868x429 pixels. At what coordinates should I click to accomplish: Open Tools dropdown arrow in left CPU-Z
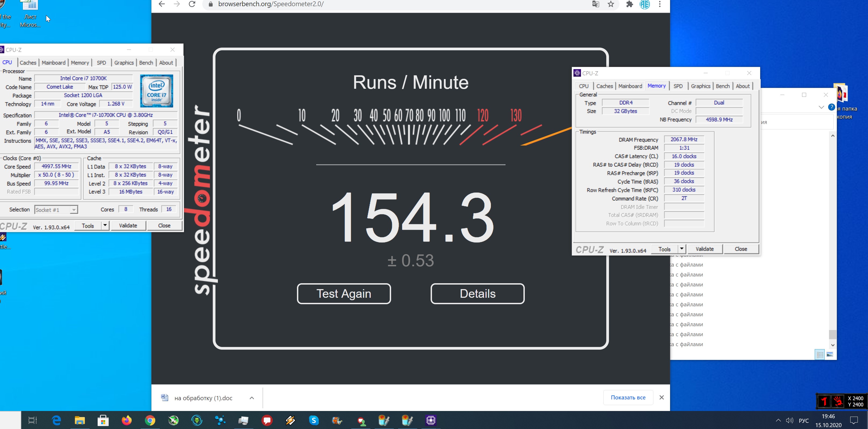[x=105, y=225]
